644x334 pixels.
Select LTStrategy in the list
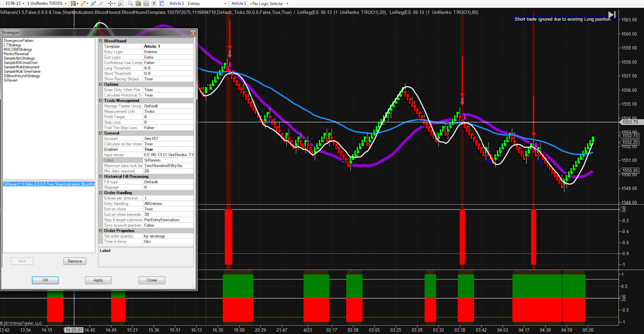click(x=12, y=45)
